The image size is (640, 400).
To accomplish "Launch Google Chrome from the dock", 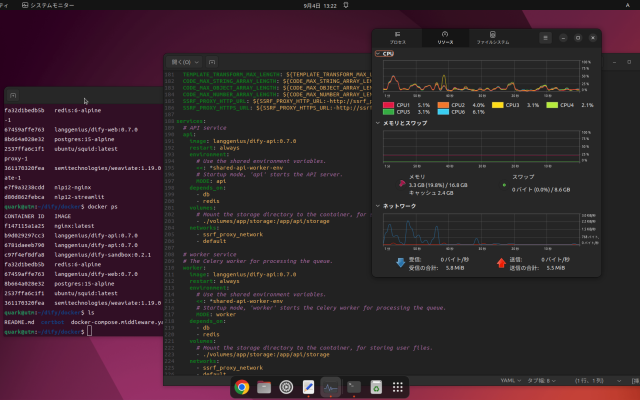I will [242, 386].
